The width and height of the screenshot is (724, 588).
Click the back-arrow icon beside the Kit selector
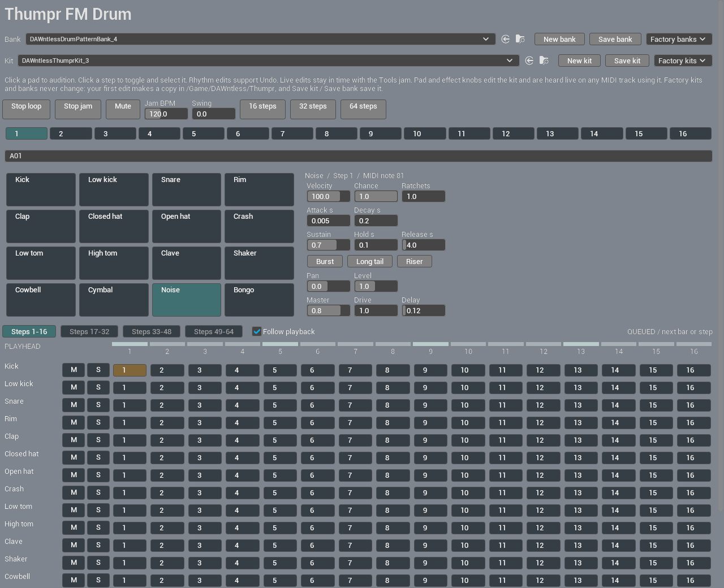tap(529, 60)
